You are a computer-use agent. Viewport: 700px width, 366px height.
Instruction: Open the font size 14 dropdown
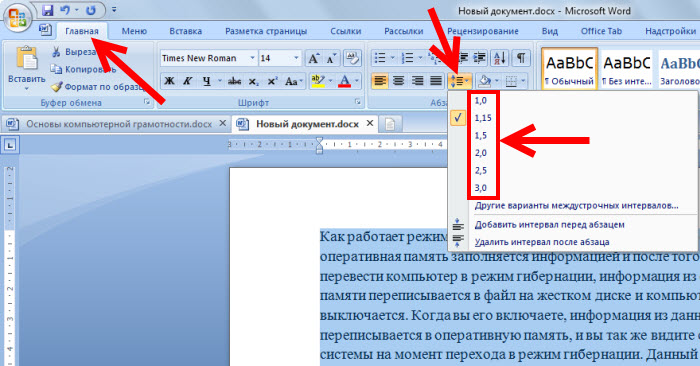[x=296, y=58]
